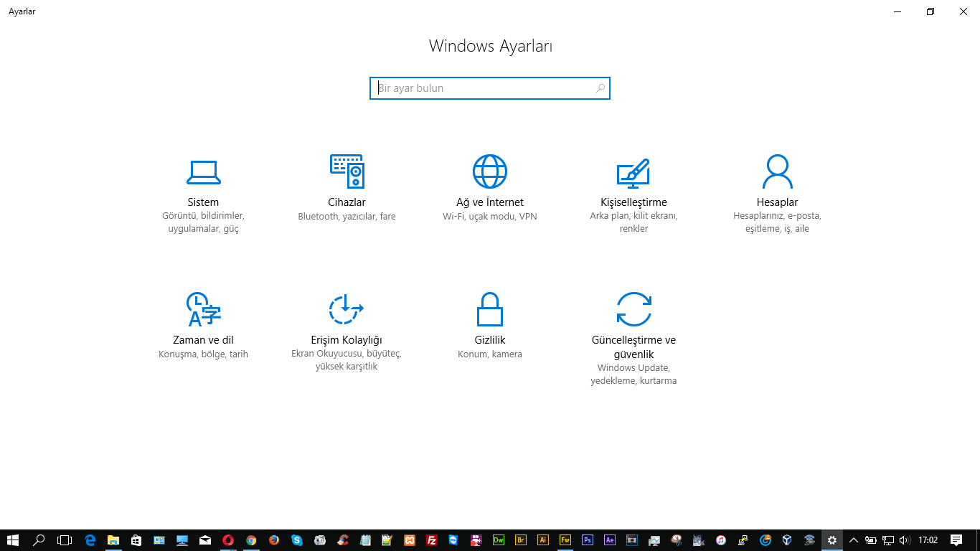Screen dimensions: 980x551
Task: Click 'Görüntü, bildirimler, uygulamalar, güç' description text
Action: (203, 222)
